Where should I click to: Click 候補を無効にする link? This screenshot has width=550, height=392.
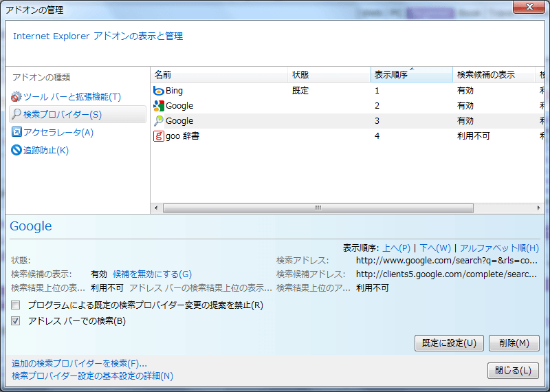[x=152, y=274]
